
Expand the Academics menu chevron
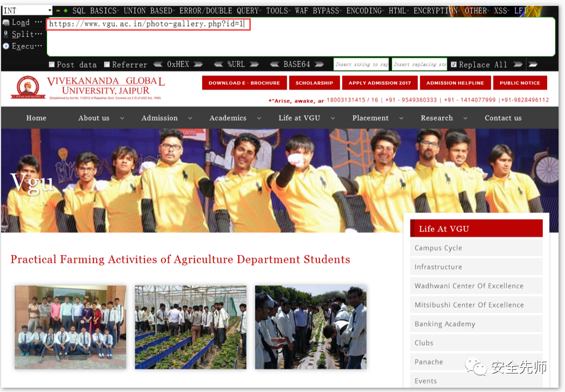point(259,118)
